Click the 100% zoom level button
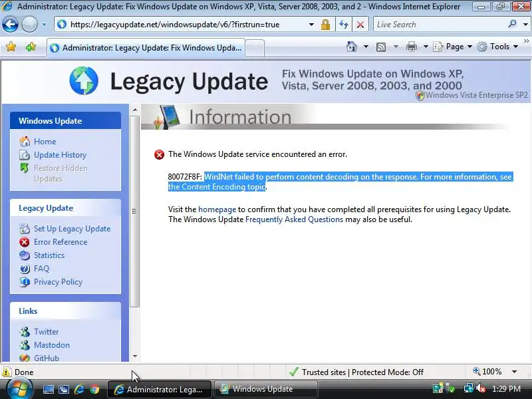 pos(487,372)
